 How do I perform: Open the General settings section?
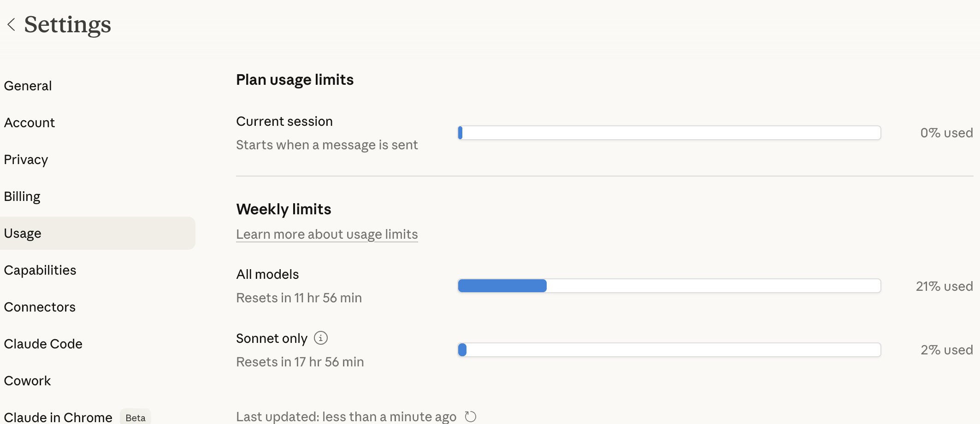(28, 86)
